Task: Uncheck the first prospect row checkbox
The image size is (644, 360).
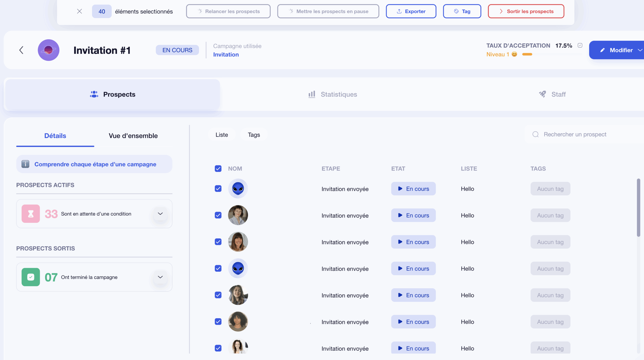Action: [x=218, y=189]
